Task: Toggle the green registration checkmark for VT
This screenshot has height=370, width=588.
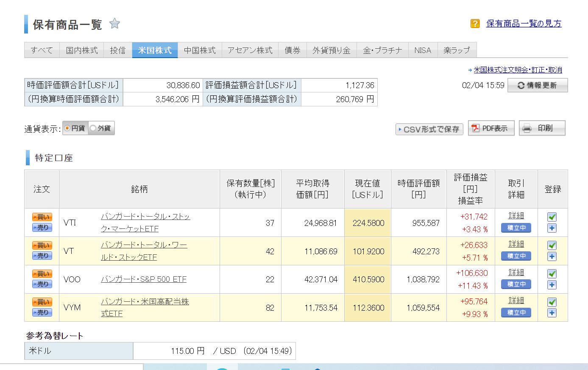Action: click(x=552, y=245)
